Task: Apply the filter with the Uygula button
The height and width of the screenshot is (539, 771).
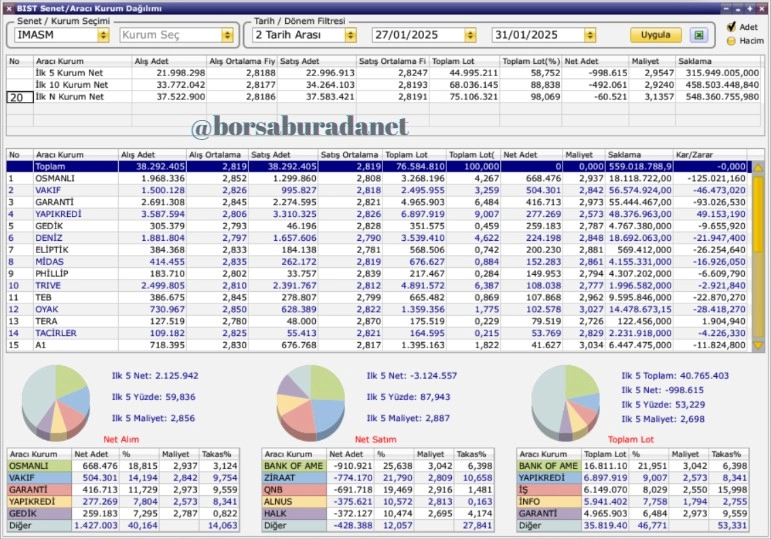Action: [655, 35]
